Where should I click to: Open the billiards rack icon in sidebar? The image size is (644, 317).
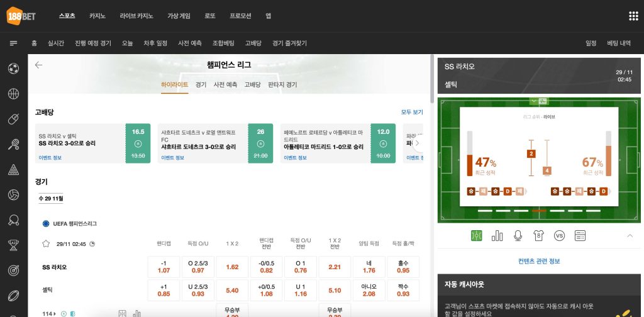(x=14, y=170)
